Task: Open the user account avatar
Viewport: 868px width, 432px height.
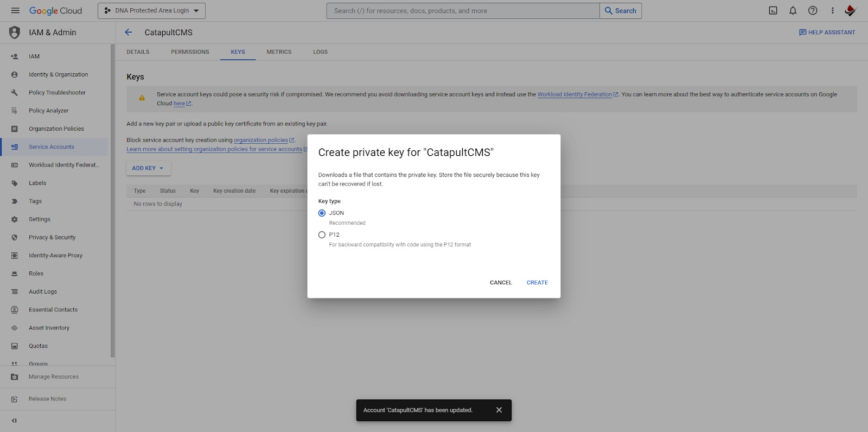Action: click(x=850, y=11)
